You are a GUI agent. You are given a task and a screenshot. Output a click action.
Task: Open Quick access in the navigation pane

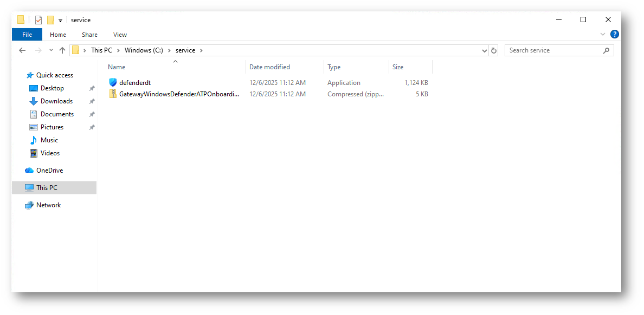click(x=55, y=75)
